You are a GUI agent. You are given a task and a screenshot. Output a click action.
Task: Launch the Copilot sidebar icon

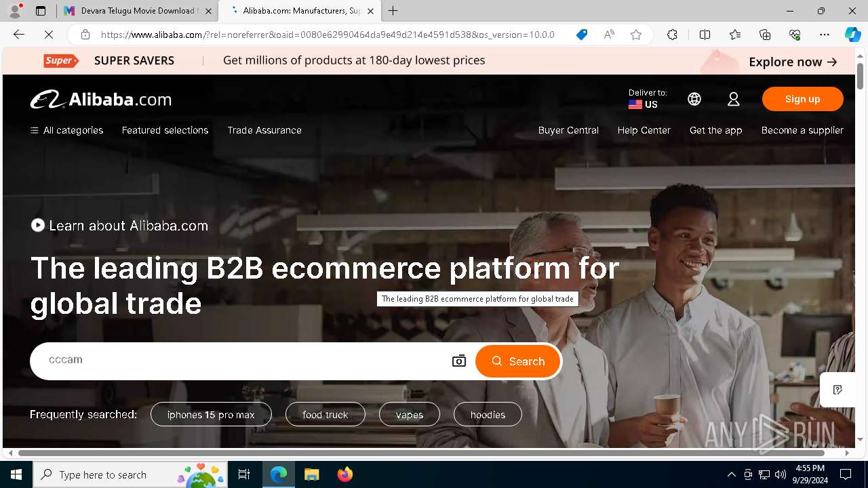[852, 35]
